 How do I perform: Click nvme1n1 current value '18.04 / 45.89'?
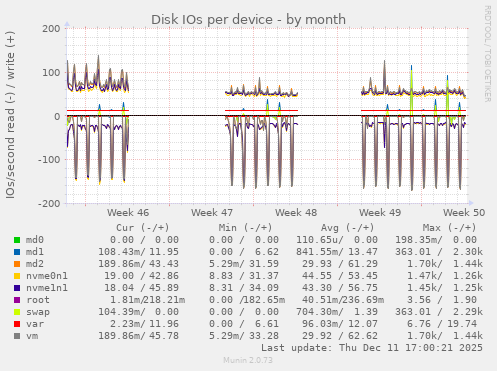click(x=142, y=288)
